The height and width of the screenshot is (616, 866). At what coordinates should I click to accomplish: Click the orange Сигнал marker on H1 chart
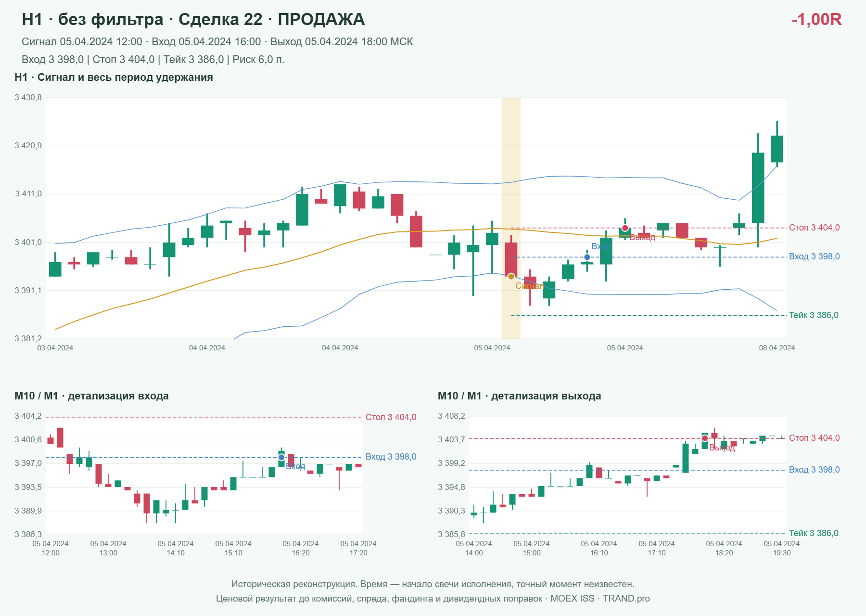pyautogui.click(x=511, y=276)
